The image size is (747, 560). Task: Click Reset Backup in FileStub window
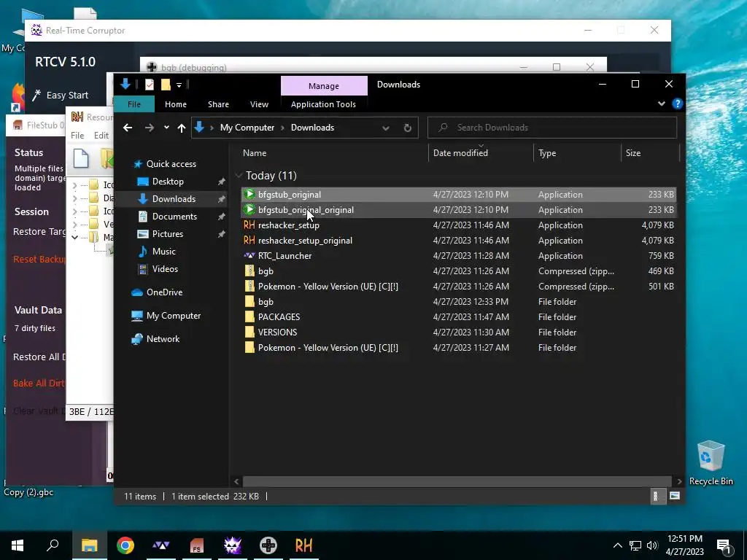[39, 259]
